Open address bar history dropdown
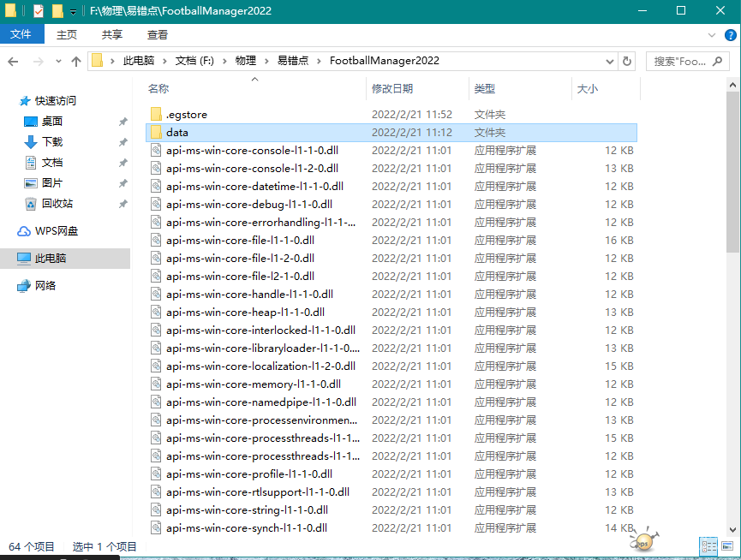This screenshot has width=741, height=560. click(610, 62)
